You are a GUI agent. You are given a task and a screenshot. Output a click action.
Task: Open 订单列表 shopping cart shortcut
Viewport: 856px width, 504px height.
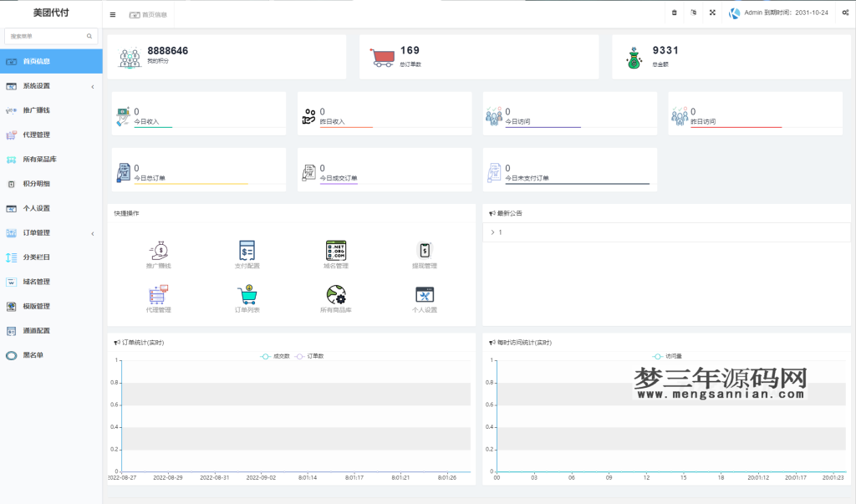coord(247,294)
